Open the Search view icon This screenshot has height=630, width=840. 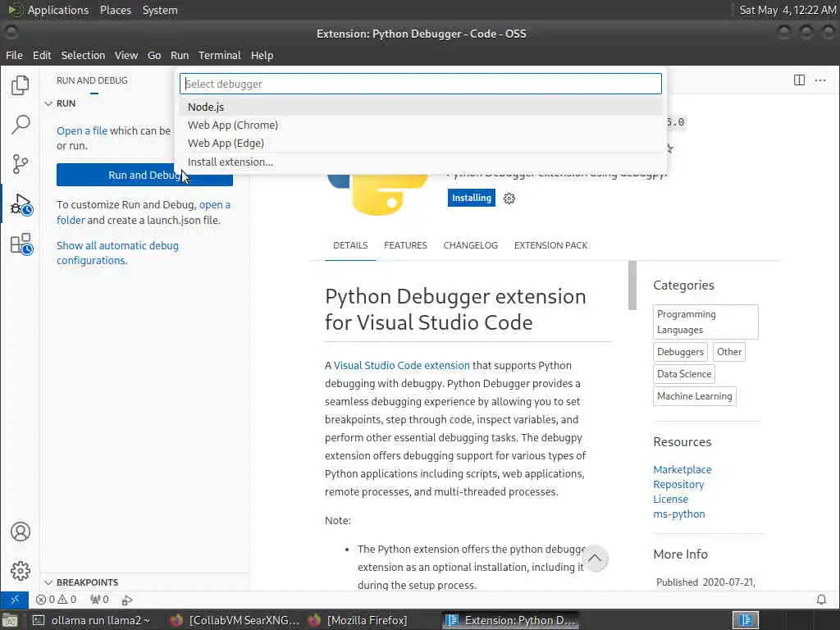click(x=20, y=125)
